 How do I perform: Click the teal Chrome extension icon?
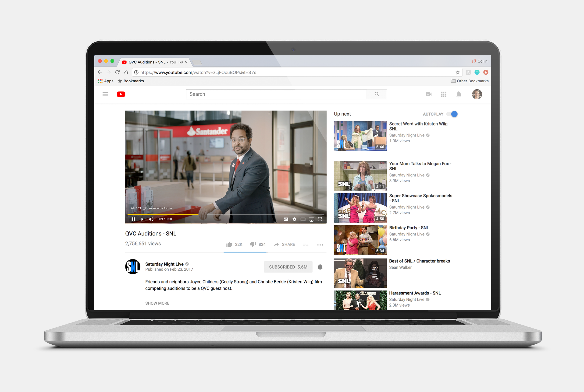477,72
